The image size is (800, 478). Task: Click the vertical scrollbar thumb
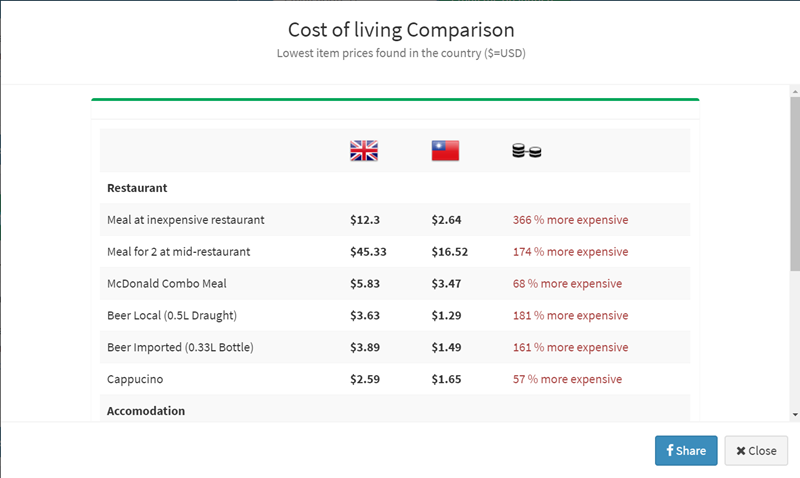point(795,180)
